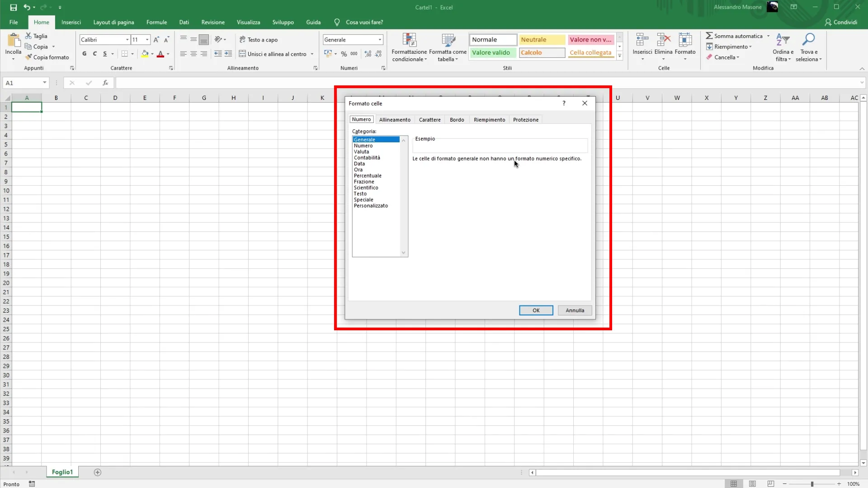Expand the Generale number format dropdown

(380, 40)
